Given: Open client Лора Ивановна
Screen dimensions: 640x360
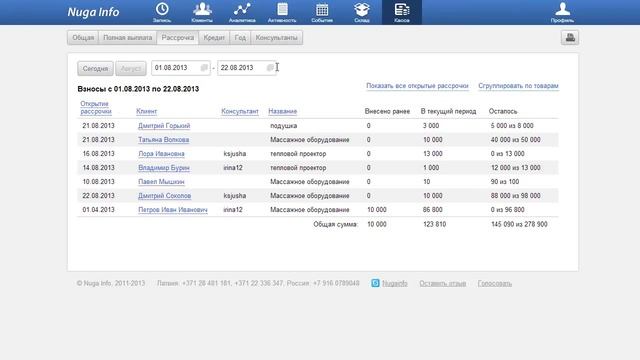Looking at the screenshot, I should [161, 153].
